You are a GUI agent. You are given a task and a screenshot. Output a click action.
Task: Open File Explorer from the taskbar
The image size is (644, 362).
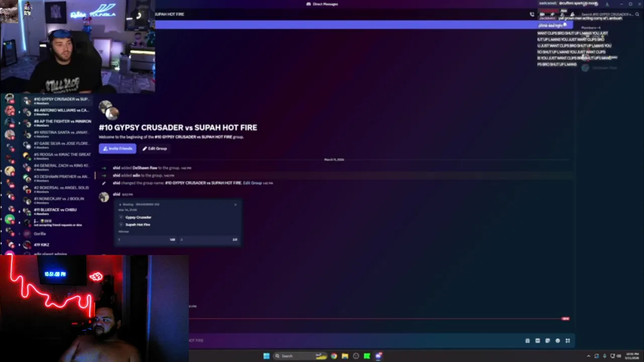pyautogui.click(x=345, y=356)
